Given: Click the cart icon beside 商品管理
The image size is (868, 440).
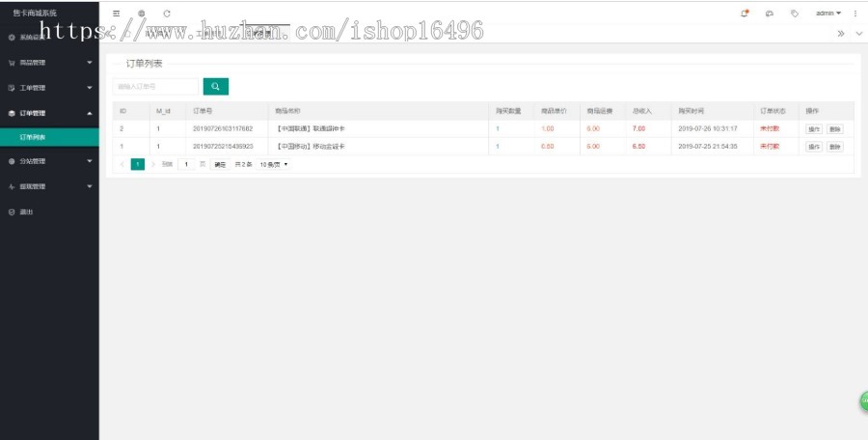Looking at the screenshot, I should [12, 63].
